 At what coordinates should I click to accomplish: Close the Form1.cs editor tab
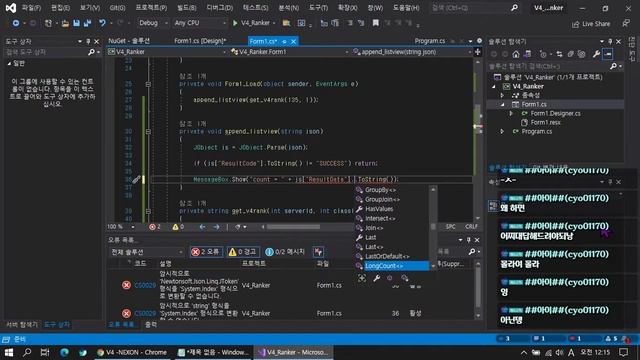(x=293, y=41)
